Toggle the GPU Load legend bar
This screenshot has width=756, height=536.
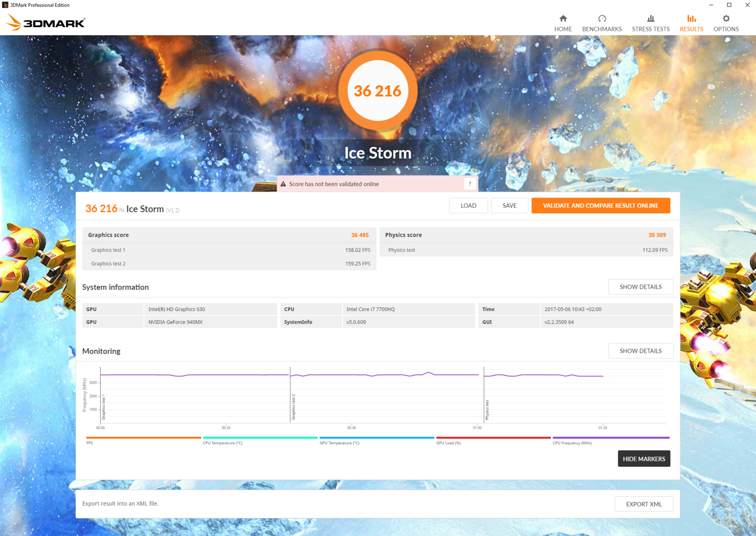point(493,438)
